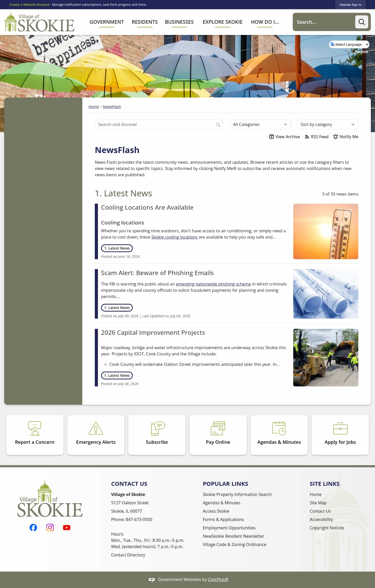The image size is (375, 588).
Task: Click Latest News tag under Capital Improvement
Action: (x=117, y=375)
